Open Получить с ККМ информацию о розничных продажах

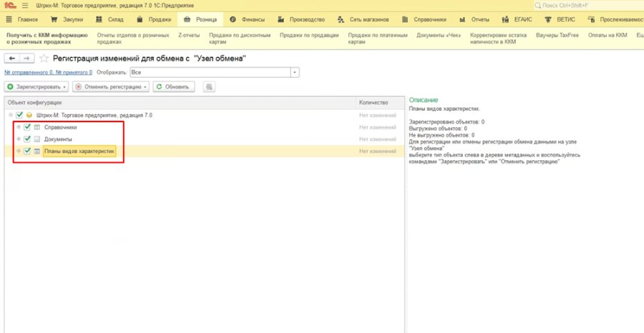click(47, 39)
